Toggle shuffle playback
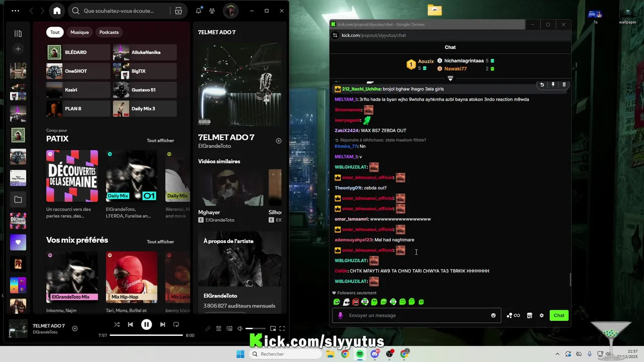 (117, 325)
